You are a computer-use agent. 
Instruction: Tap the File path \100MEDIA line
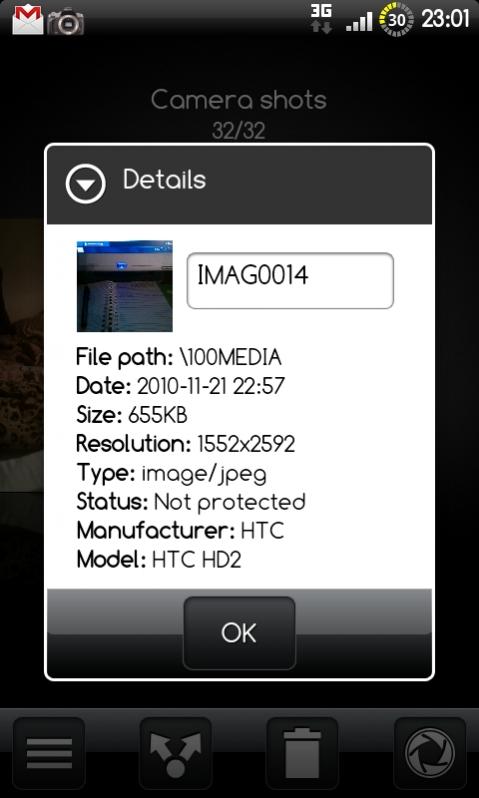point(179,358)
